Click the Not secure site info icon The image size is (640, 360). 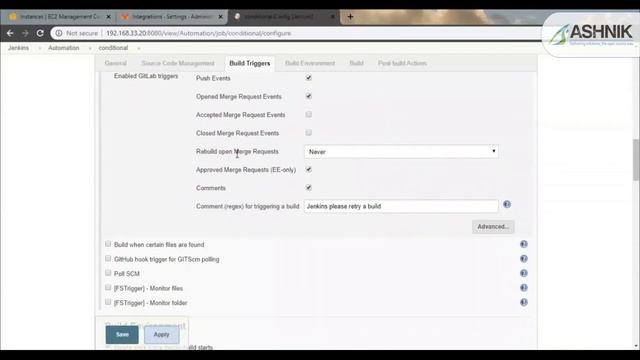[x=59, y=33]
